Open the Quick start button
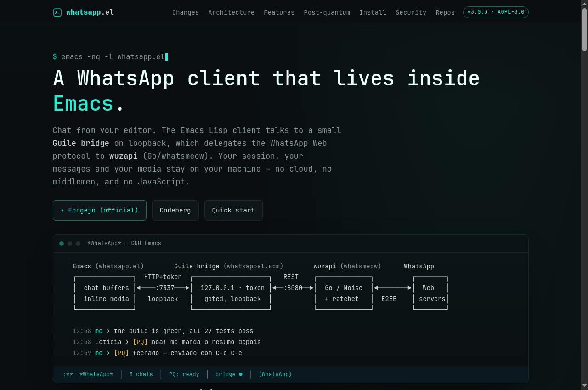The height and width of the screenshot is (390, 588). [x=233, y=210]
